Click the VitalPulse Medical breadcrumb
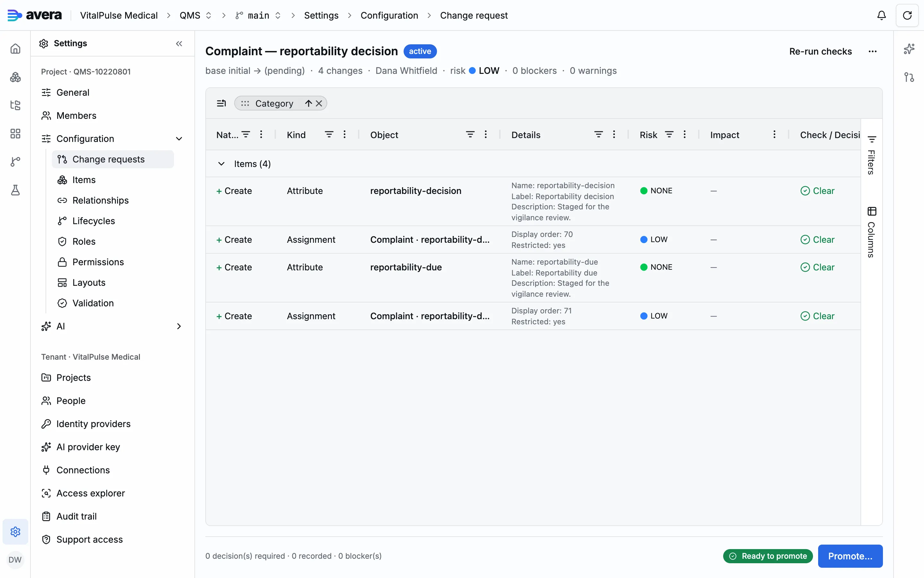This screenshot has height=578, width=924. tap(119, 15)
